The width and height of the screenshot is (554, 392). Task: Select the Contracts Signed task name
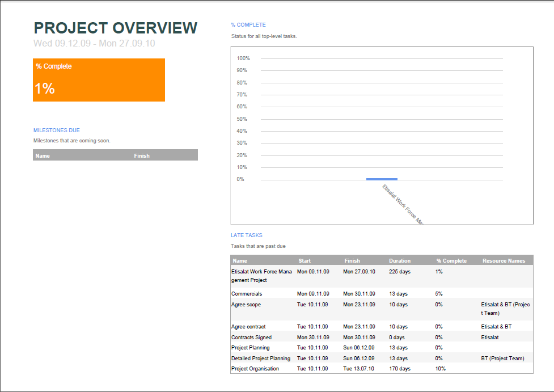[251, 338]
